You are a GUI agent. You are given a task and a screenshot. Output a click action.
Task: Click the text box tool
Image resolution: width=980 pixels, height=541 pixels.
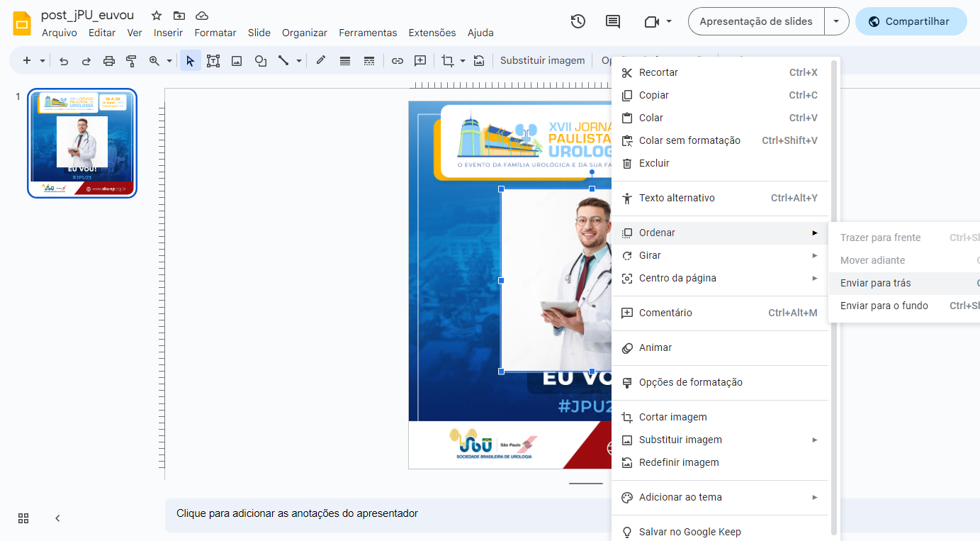tap(213, 61)
